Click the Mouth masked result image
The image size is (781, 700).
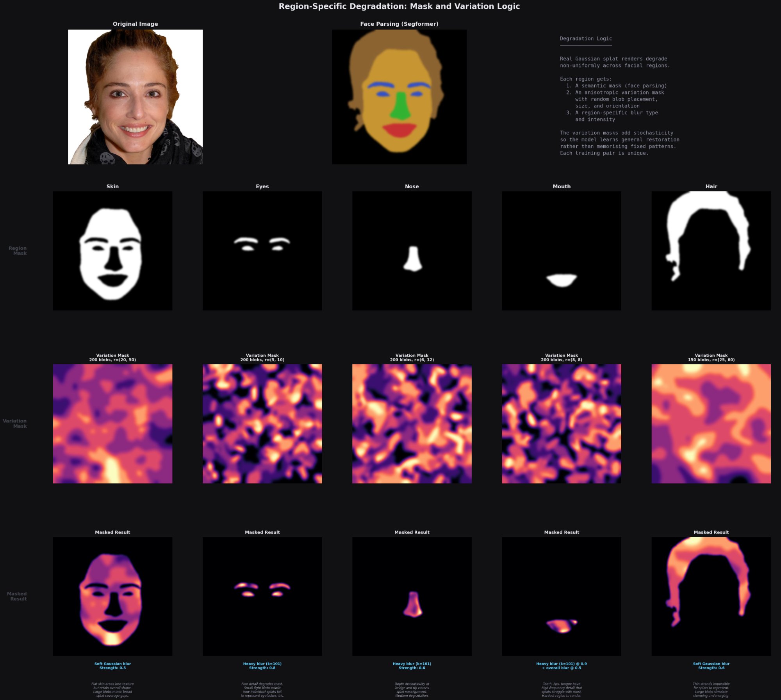[x=561, y=596]
